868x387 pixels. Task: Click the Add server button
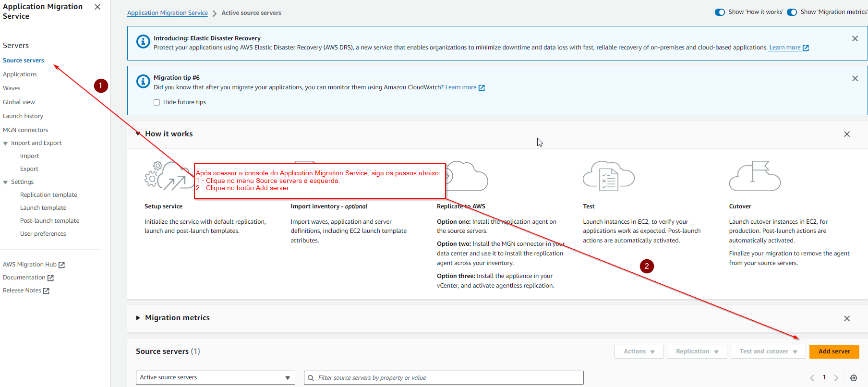tap(834, 351)
